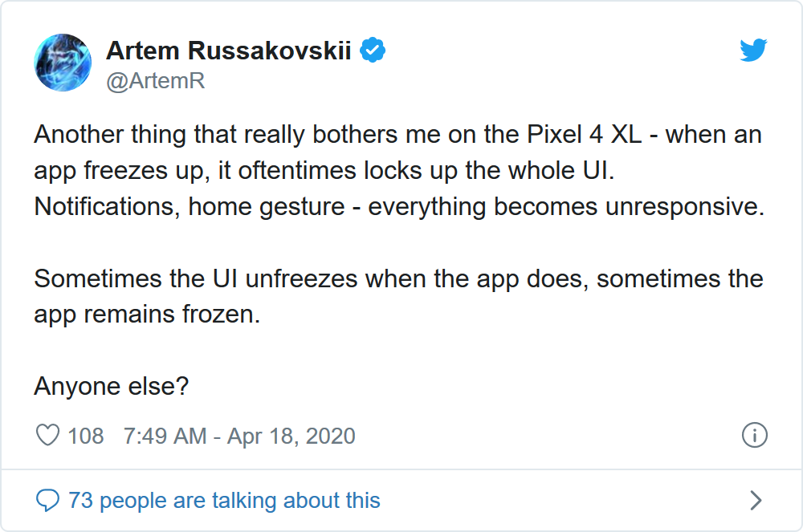Click the Artem Russakovskii display name
The width and height of the screenshot is (803, 532).
tap(229, 51)
